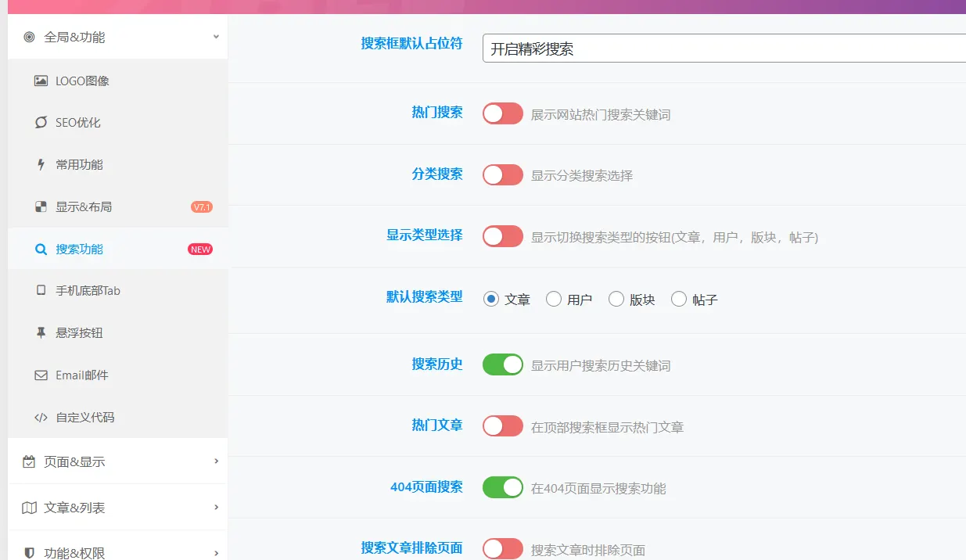The height and width of the screenshot is (560, 966).
Task: Click the image icon next to LOGO图像
Action: point(41,81)
